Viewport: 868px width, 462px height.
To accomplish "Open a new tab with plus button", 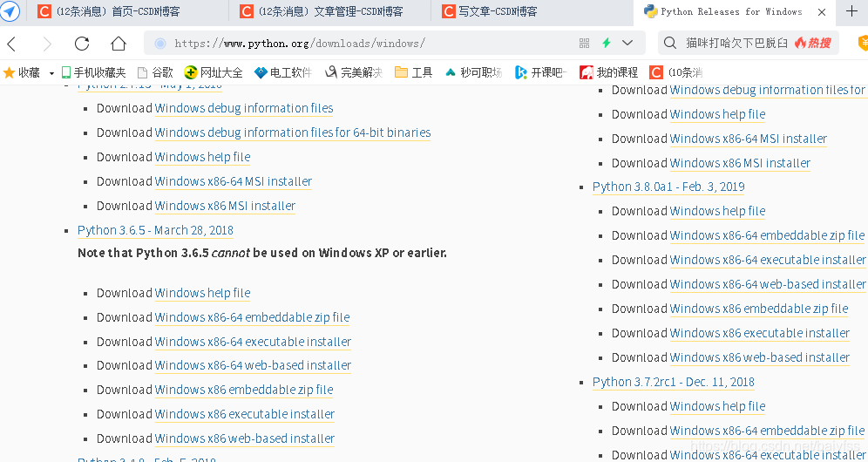I will point(852,11).
